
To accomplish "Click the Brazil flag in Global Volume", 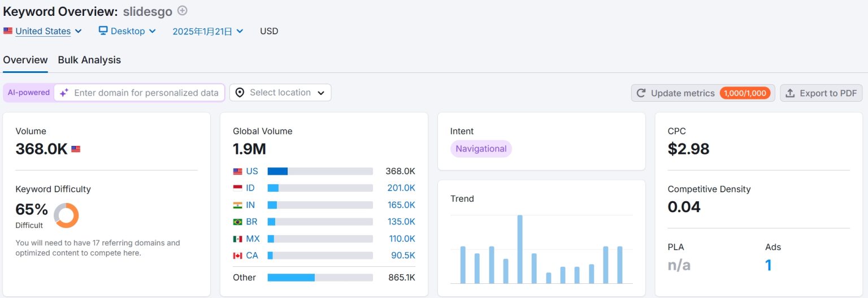I will pos(238,222).
